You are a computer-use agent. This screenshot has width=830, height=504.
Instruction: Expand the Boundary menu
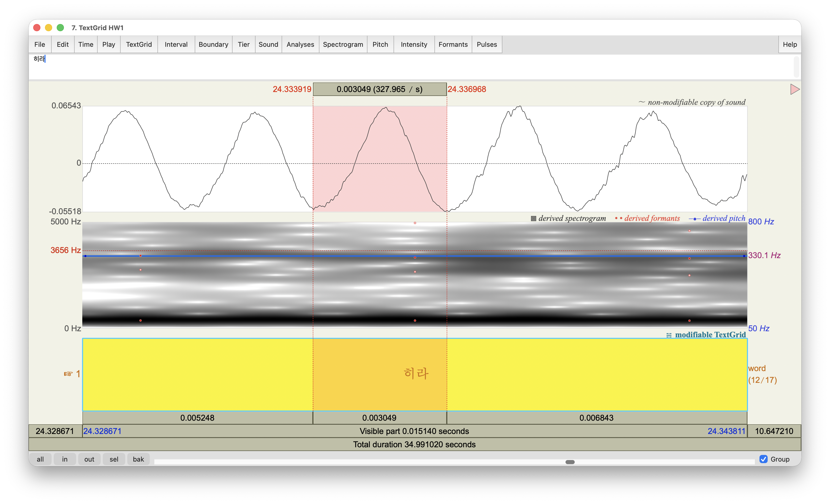tap(213, 44)
